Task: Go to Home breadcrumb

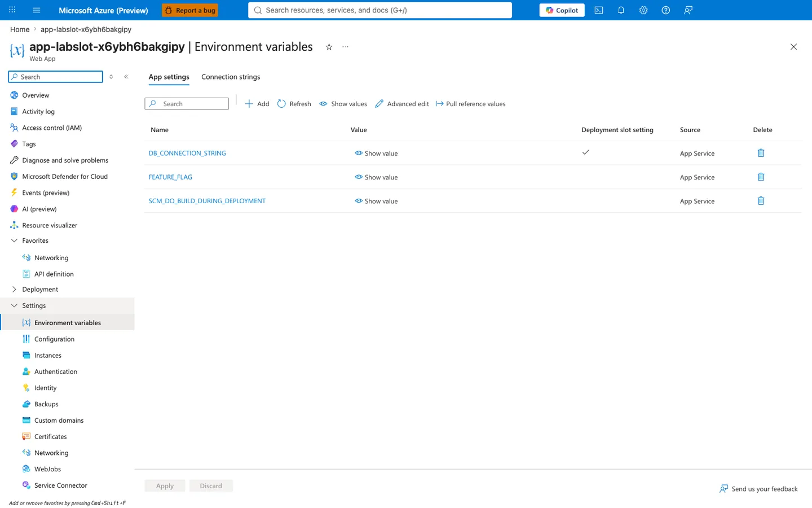Action: (20, 29)
